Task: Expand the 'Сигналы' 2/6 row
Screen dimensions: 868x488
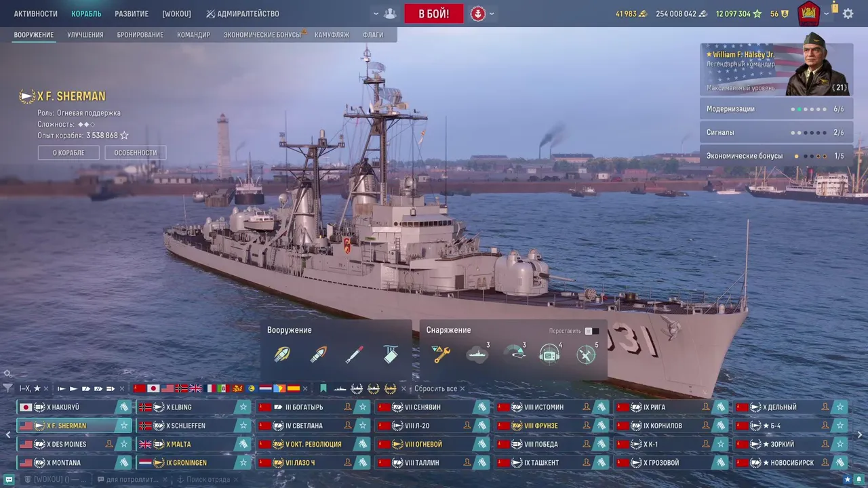Action: tap(776, 132)
